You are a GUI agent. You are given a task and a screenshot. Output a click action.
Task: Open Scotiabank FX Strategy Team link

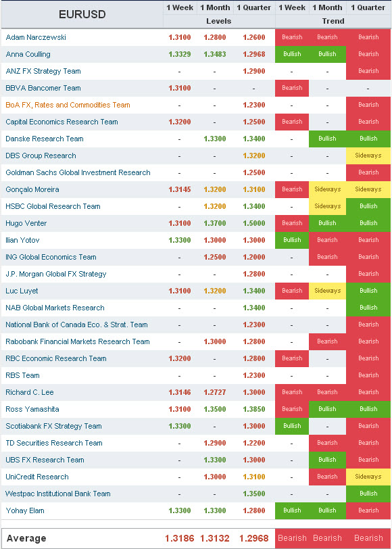(x=53, y=426)
